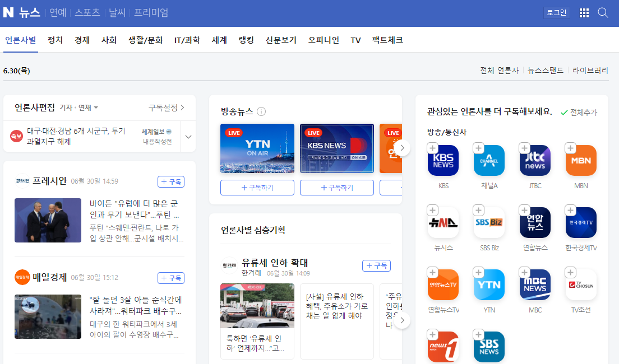
Task: Select the 언론사별 tab
Action: coord(21,40)
